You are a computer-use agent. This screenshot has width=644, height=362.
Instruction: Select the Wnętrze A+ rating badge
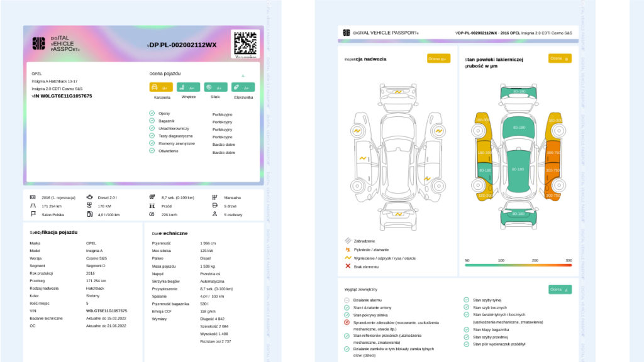[188, 87]
